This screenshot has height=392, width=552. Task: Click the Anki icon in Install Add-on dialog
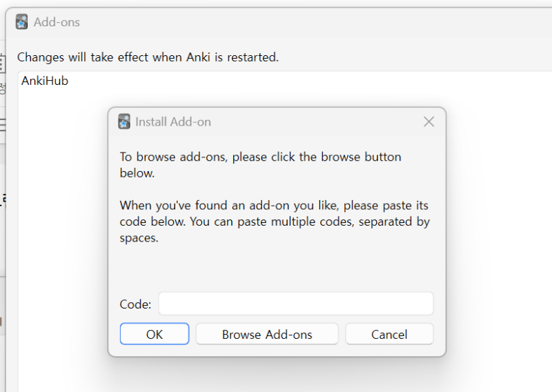(x=124, y=121)
